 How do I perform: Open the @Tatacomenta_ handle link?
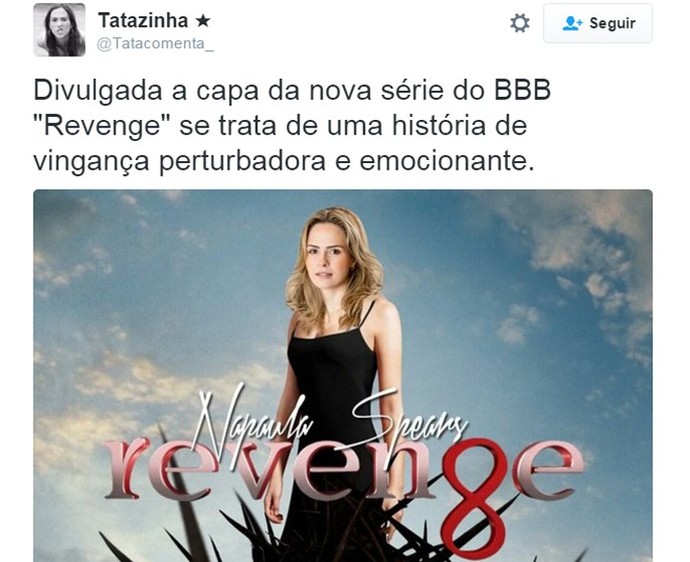155,44
